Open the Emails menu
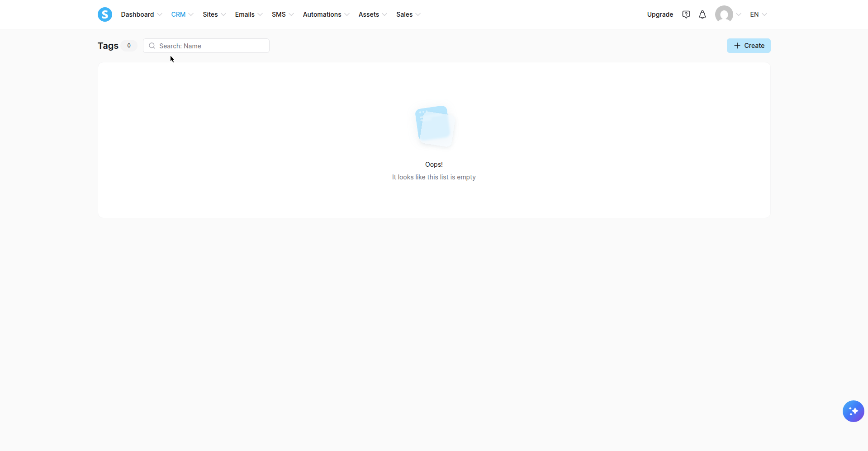The width and height of the screenshot is (868, 451). point(249,14)
